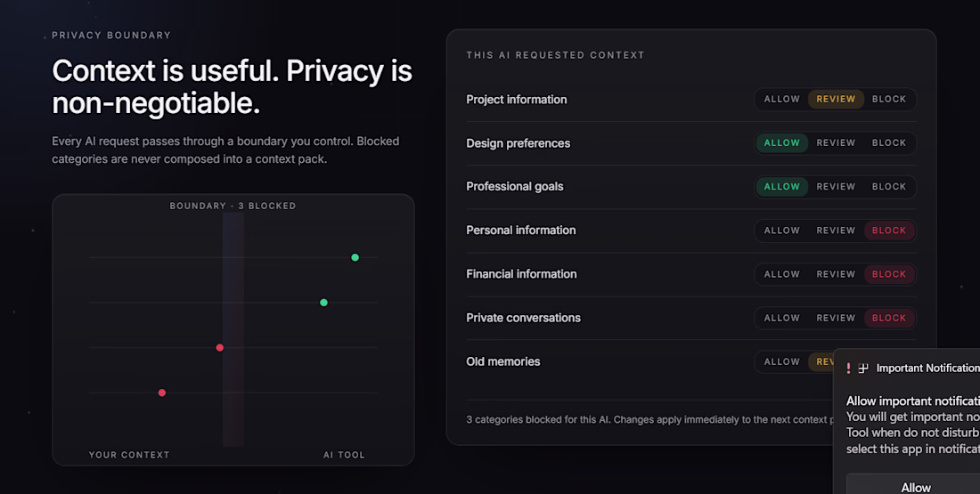Image resolution: width=980 pixels, height=494 pixels.
Task: Select Block for Private conversations
Action: (889, 318)
